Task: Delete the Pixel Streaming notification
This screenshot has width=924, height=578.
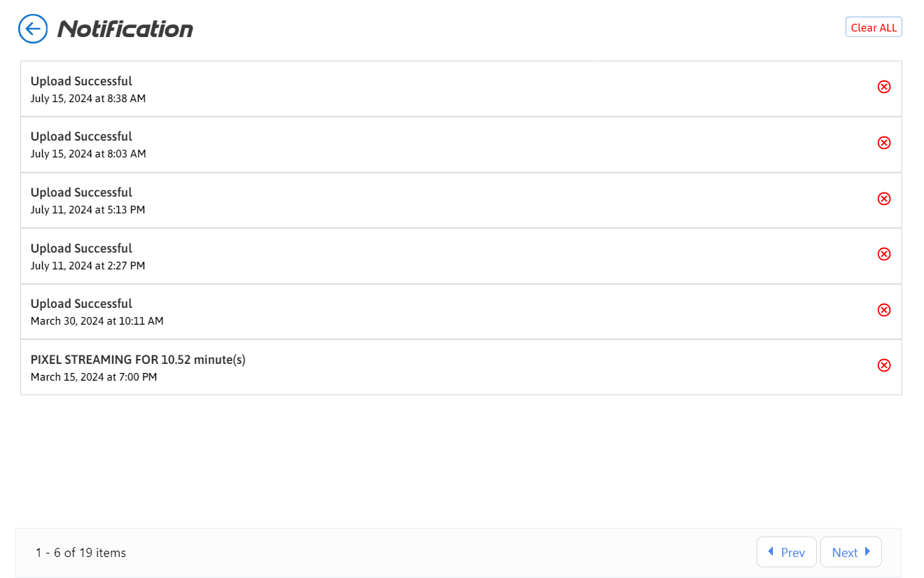Action: pos(883,365)
